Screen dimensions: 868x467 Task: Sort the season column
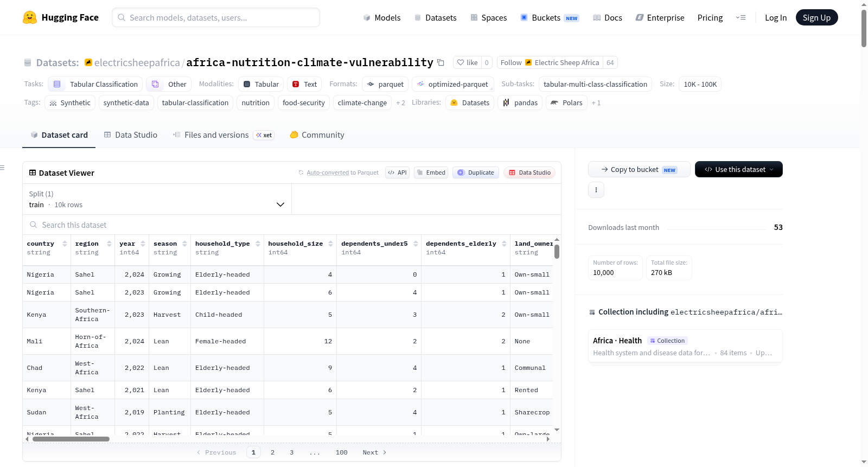pyautogui.click(x=184, y=244)
